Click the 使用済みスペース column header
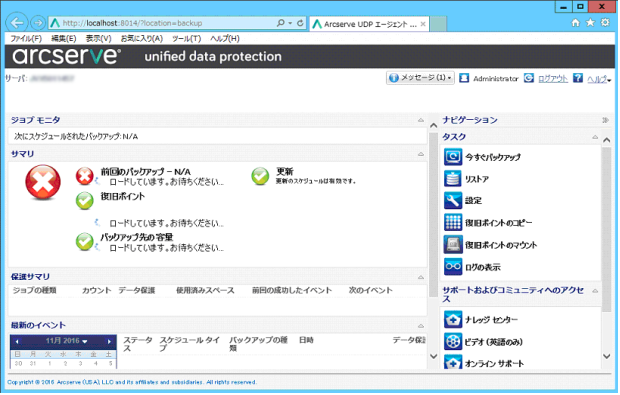Screen dimensions: 620x395 click(x=205, y=290)
